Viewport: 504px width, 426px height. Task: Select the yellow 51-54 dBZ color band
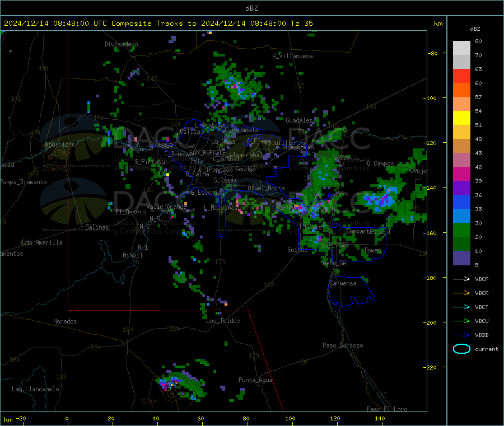(461, 118)
